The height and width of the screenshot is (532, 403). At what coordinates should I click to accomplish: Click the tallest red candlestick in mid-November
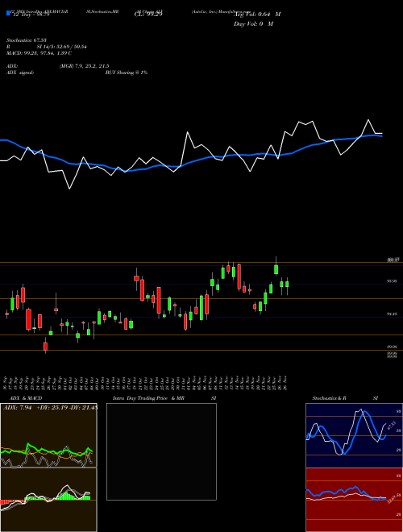click(239, 276)
